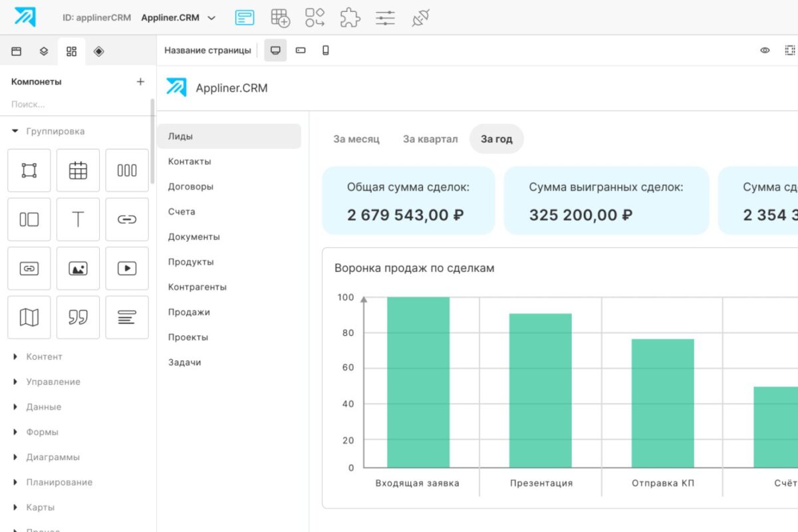Viewport: 798px width, 532px height.
Task: Add the text T component
Action: pos(78,219)
